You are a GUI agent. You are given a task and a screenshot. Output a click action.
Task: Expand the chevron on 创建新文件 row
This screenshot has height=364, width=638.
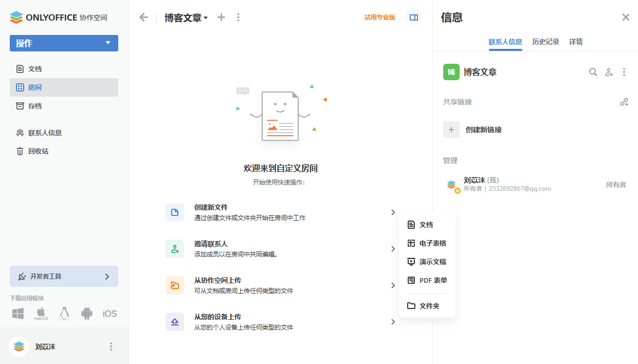(393, 212)
